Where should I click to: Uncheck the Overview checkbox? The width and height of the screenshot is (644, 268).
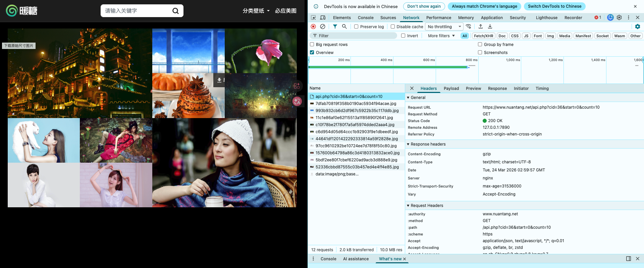[x=312, y=52]
